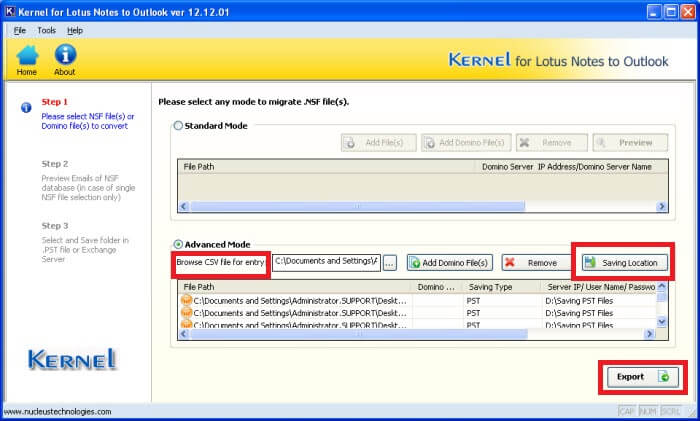Click the Standard list horizontal scrollbar thumb
This screenshot has height=421, width=700.
(358, 206)
